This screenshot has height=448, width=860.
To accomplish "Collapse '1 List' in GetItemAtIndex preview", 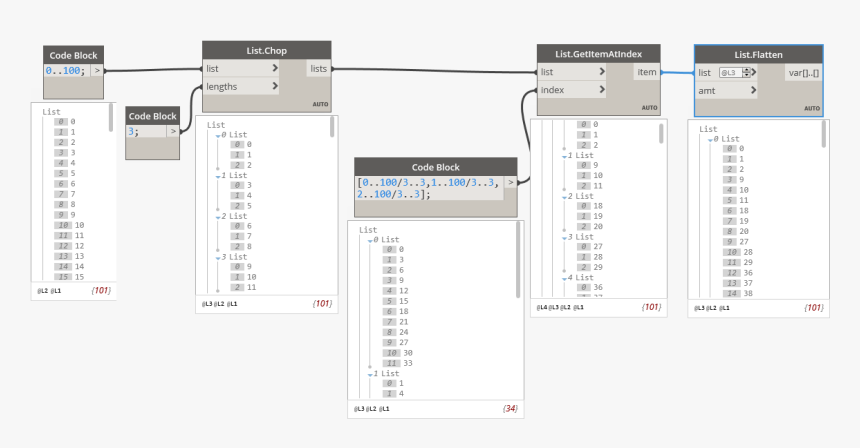I will point(564,156).
